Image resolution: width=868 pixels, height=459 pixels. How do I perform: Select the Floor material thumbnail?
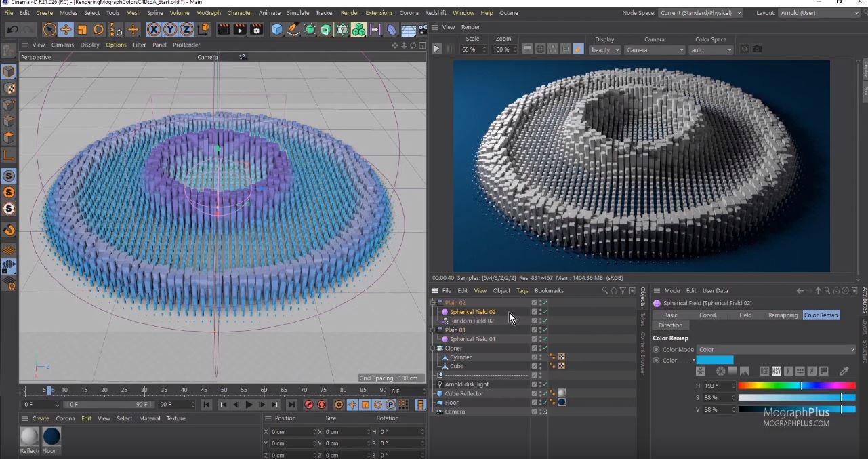(x=51, y=437)
